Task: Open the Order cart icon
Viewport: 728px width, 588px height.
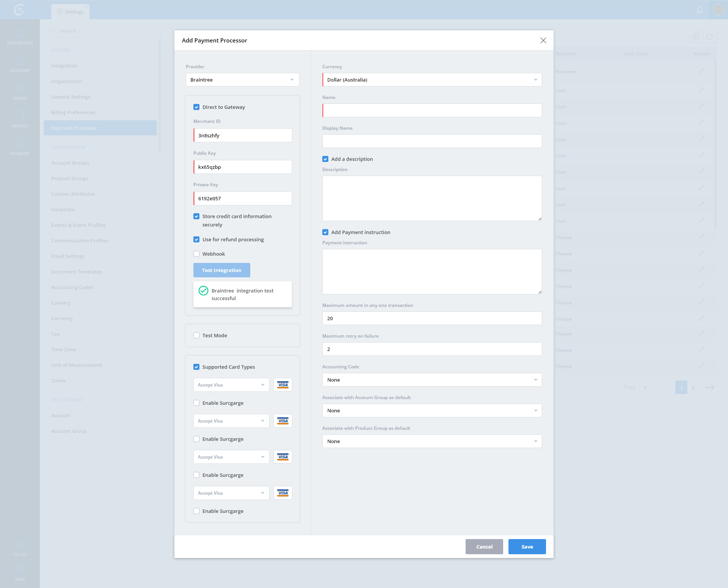Action: pos(20,88)
